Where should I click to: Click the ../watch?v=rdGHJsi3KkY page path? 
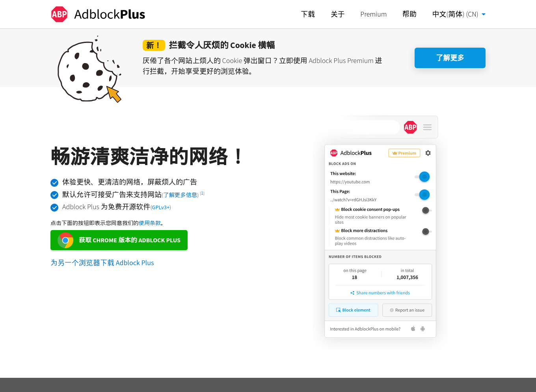354,200
